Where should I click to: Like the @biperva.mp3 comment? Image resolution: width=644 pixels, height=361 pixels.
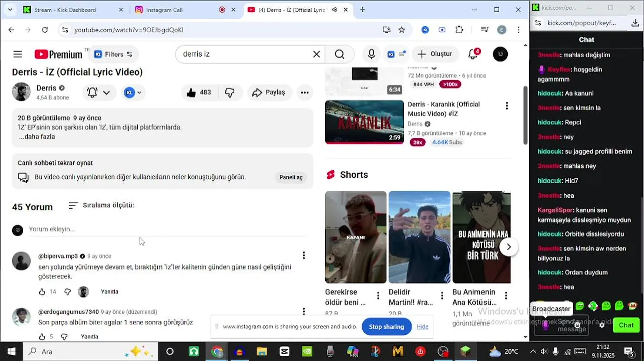coord(42,292)
